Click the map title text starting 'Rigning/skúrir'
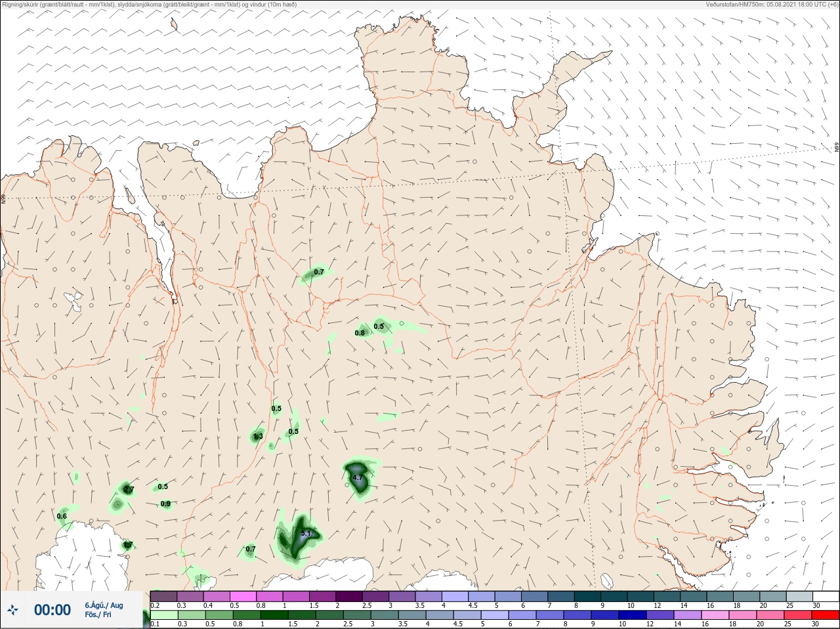Viewport: 840px width, 629px height. (x=150, y=4)
